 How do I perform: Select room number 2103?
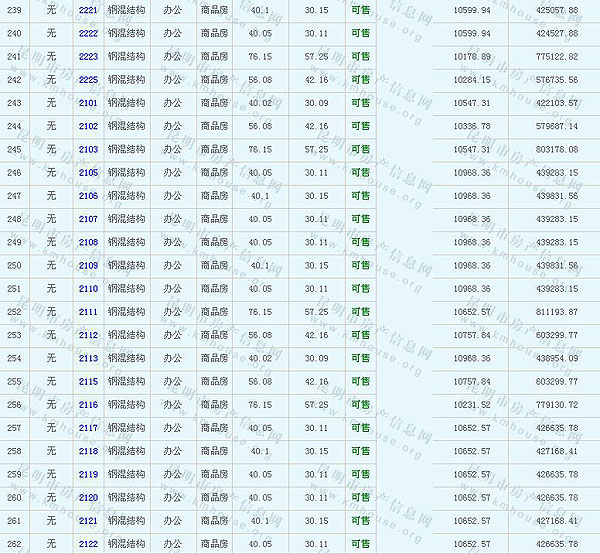[88, 149]
